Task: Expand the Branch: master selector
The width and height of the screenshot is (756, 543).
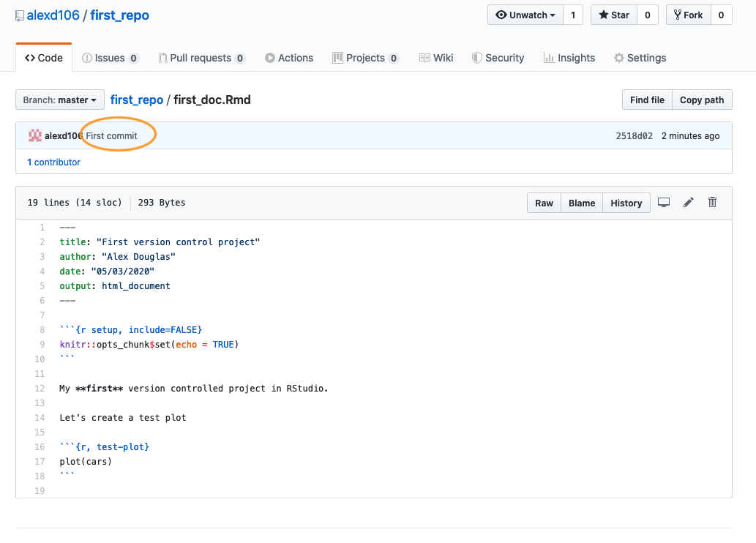Action: click(x=60, y=100)
